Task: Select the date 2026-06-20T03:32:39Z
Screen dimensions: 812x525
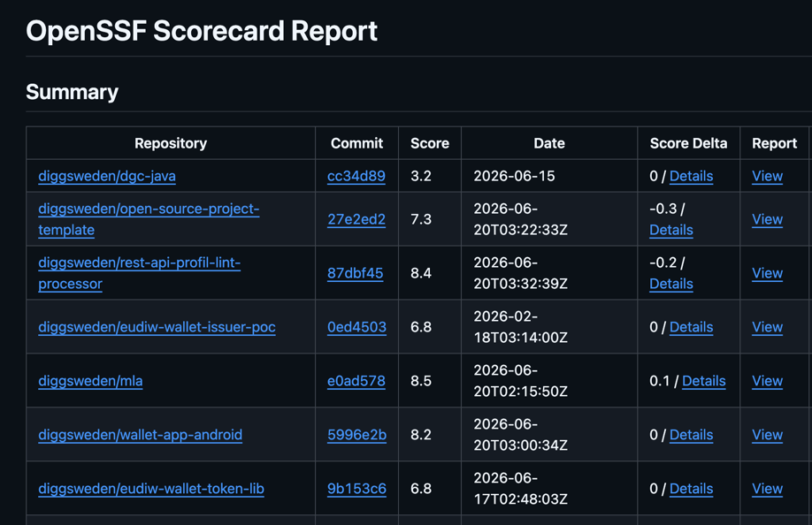Action: click(520, 272)
